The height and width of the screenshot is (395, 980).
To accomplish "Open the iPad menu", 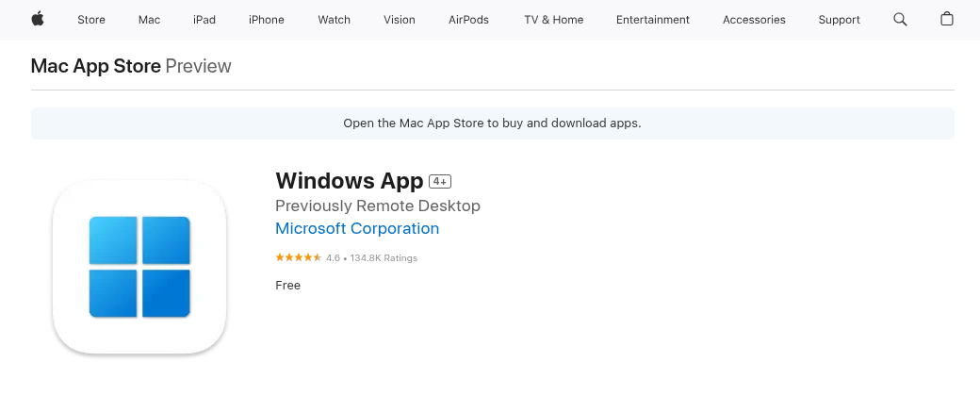I will click(204, 20).
